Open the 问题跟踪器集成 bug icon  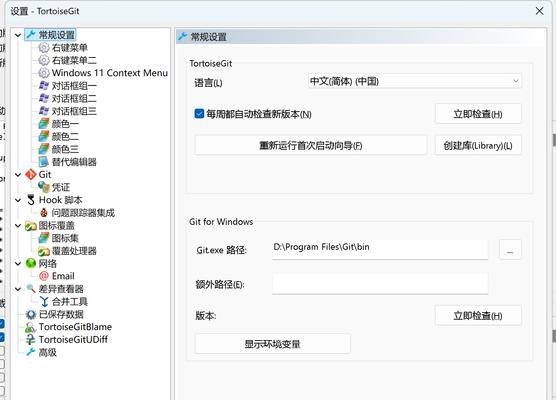44,213
